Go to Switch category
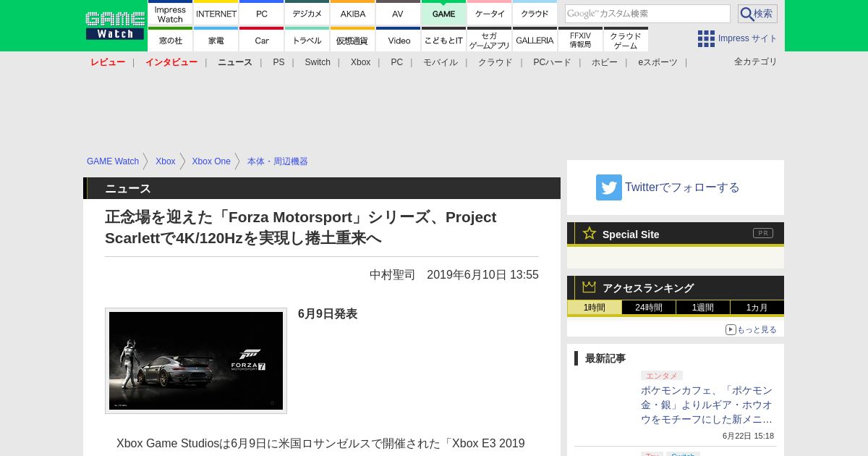The image size is (868, 456). pyautogui.click(x=318, y=62)
